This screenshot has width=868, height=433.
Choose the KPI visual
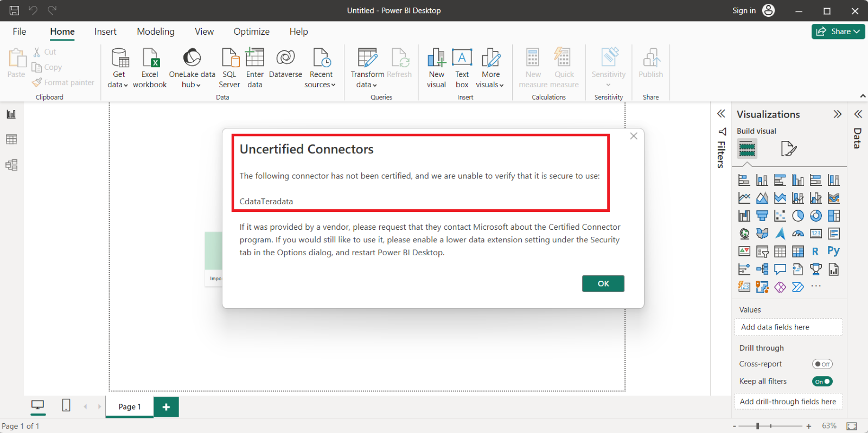744,251
